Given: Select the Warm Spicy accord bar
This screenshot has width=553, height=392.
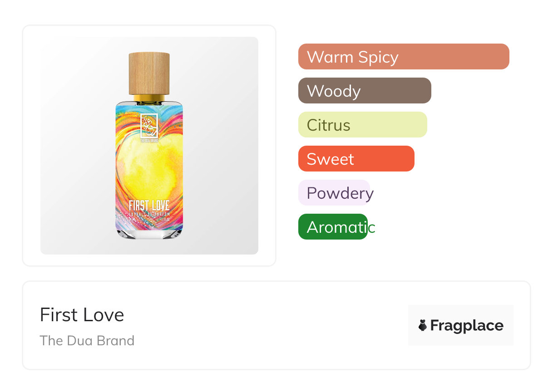Looking at the screenshot, I should pos(403,57).
